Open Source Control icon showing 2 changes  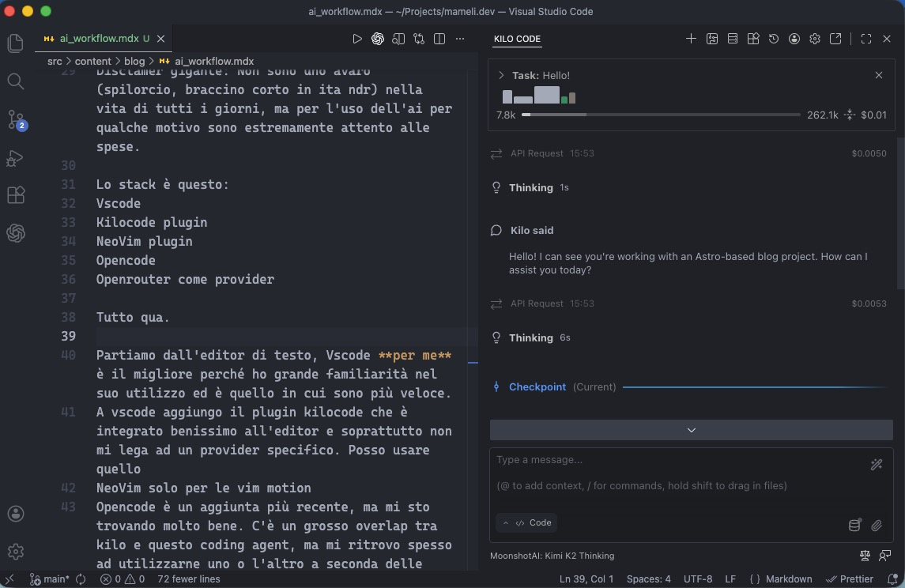coord(16,119)
